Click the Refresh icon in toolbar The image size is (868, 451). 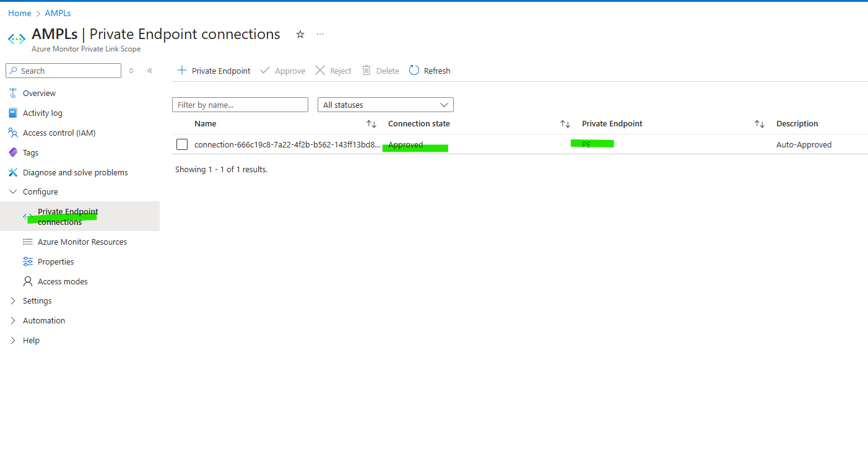point(414,71)
